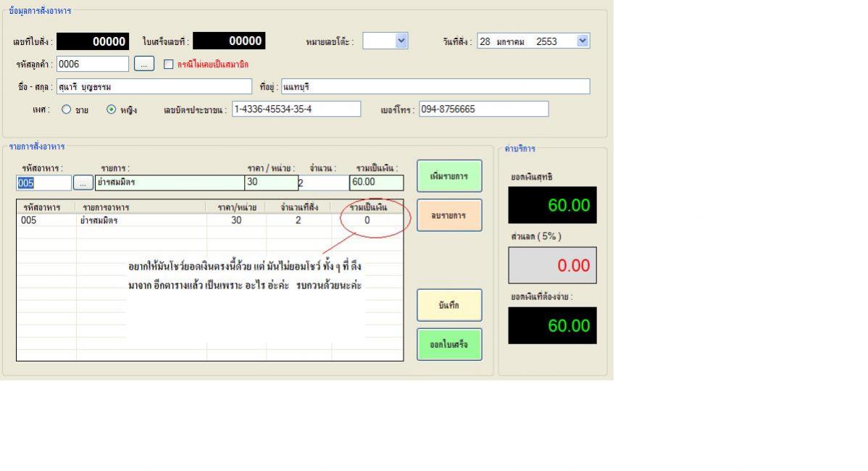Screen dimensions: 868x471
Task: Click the ราคา/หน่วย column header in grid
Action: coord(237,207)
